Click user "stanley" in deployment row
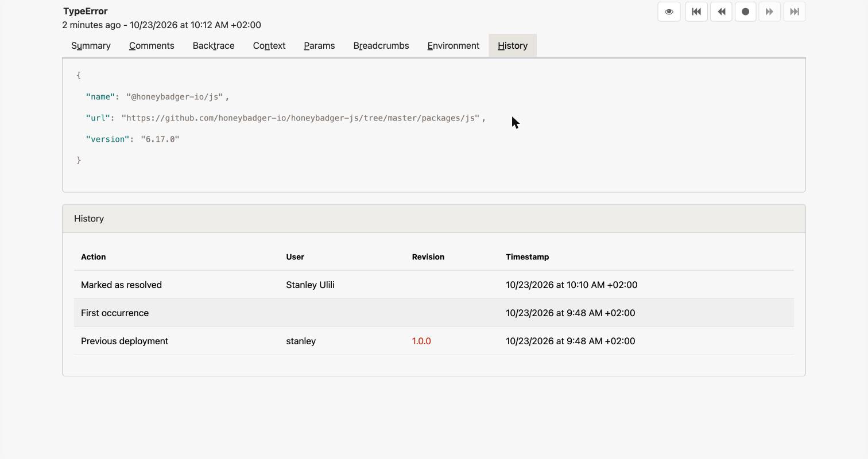This screenshot has height=459, width=868. click(301, 341)
